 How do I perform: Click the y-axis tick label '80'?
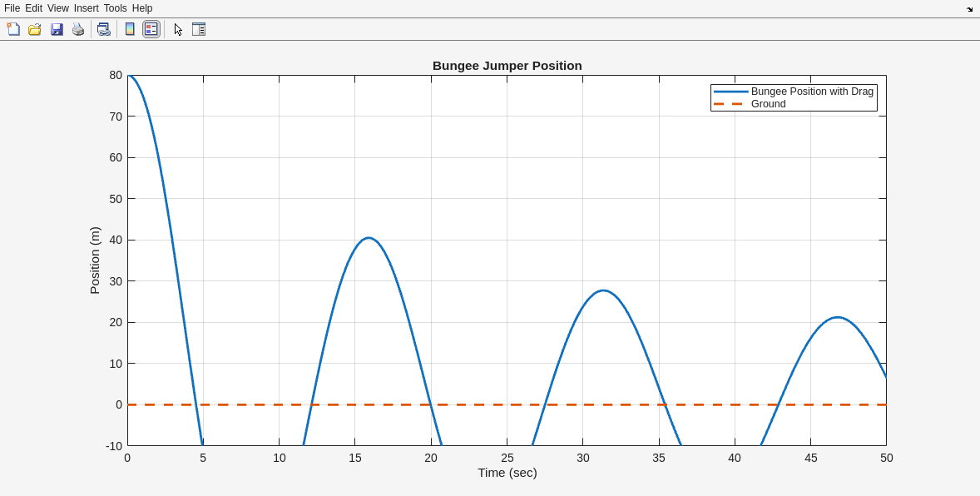tap(116, 75)
